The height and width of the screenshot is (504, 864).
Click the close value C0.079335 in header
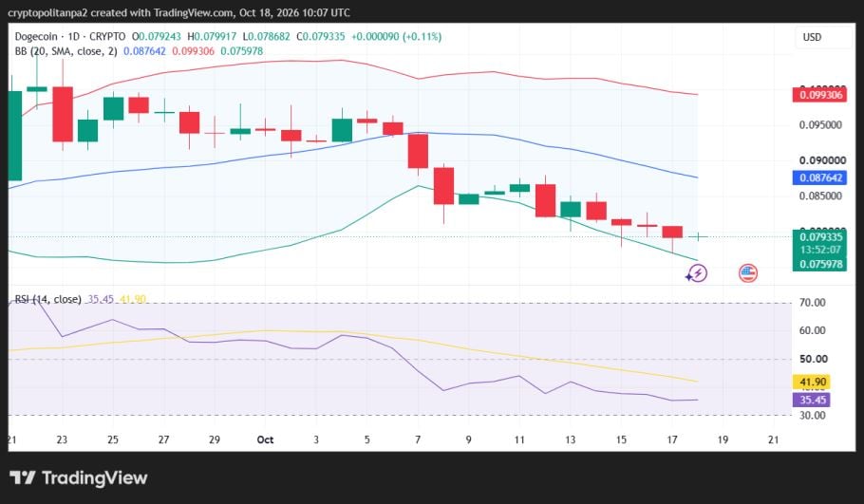pos(321,37)
